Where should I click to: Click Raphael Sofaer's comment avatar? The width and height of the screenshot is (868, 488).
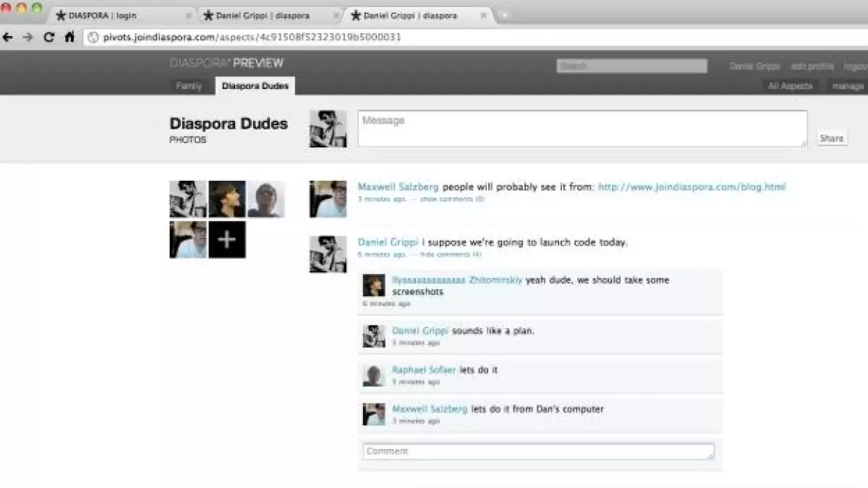point(373,374)
